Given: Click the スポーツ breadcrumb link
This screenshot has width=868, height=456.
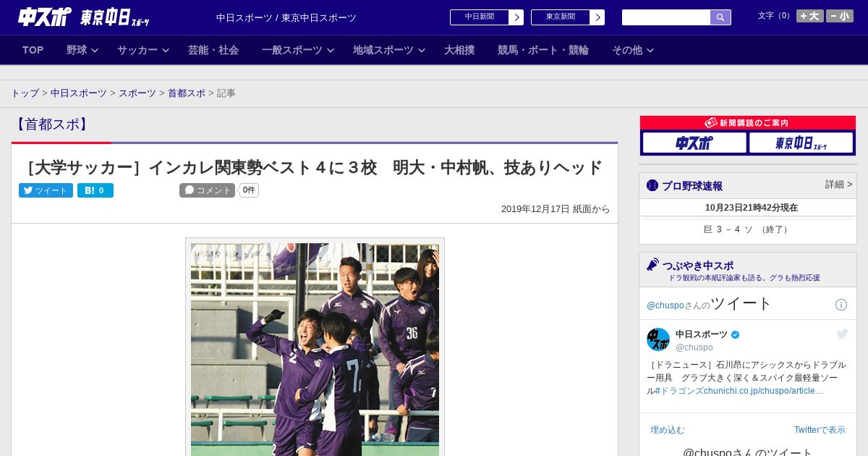Looking at the screenshot, I should point(137,93).
